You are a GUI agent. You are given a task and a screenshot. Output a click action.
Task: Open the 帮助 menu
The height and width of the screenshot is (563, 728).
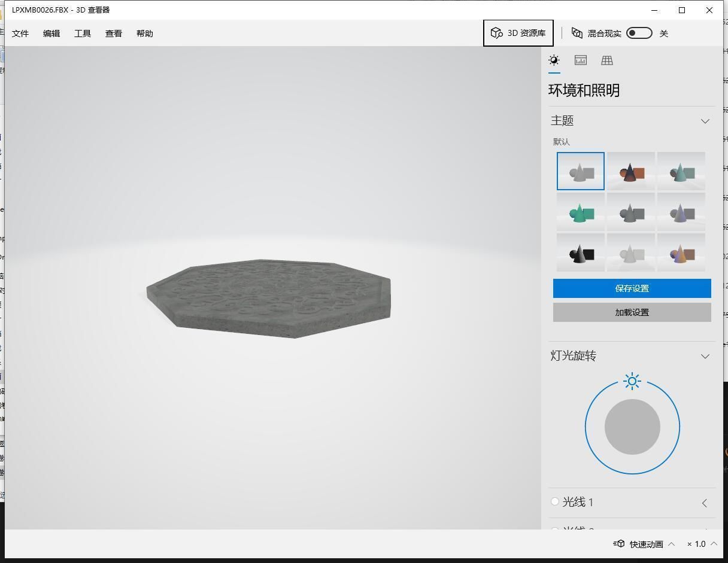[145, 34]
